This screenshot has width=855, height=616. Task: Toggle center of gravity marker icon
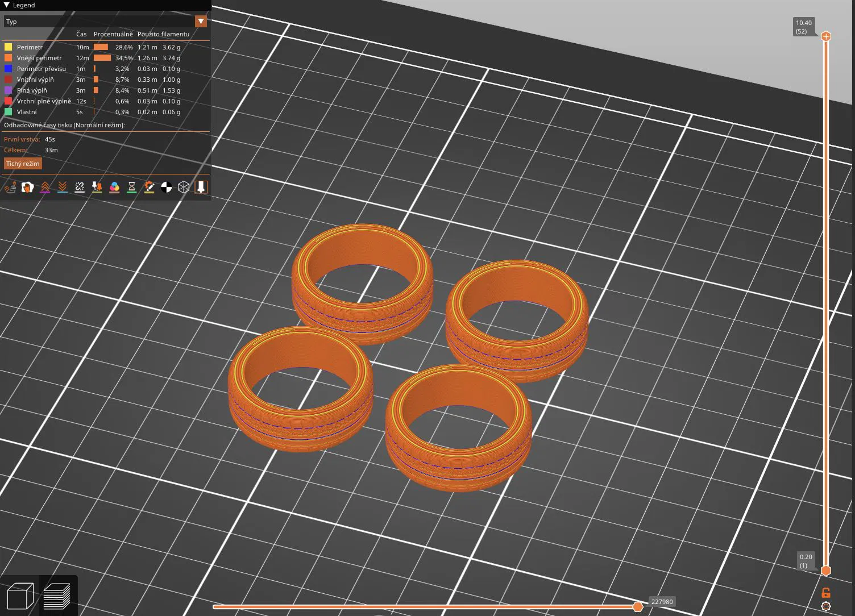coord(166,187)
